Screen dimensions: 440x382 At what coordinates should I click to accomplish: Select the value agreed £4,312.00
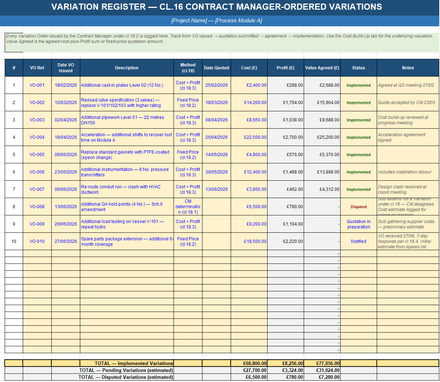coord(322,189)
